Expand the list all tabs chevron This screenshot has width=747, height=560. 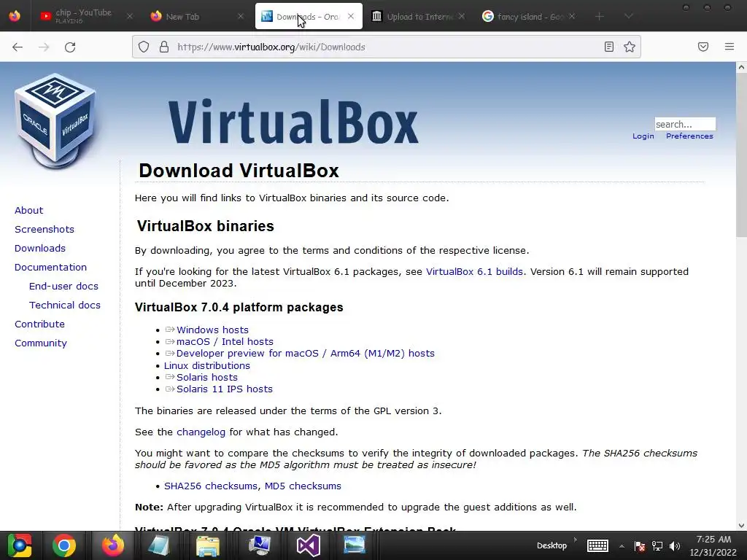629,17
